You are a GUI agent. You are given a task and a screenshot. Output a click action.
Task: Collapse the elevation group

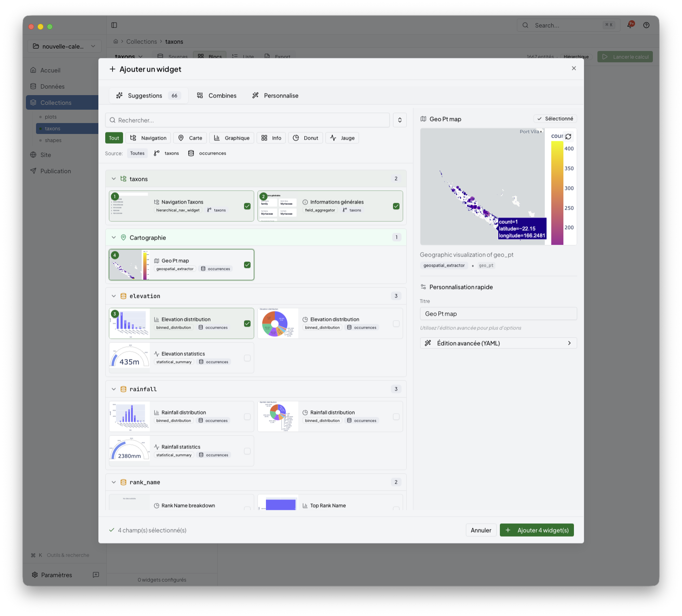pos(114,296)
